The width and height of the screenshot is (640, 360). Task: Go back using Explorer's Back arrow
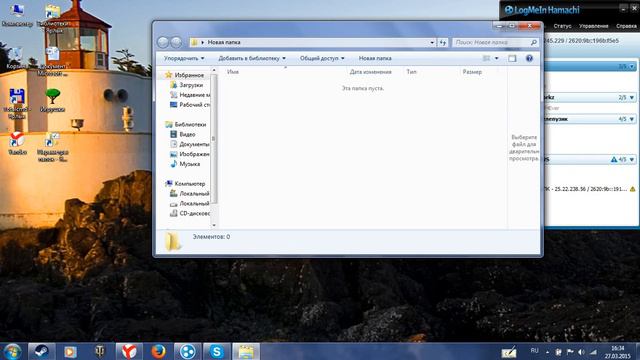[163, 42]
